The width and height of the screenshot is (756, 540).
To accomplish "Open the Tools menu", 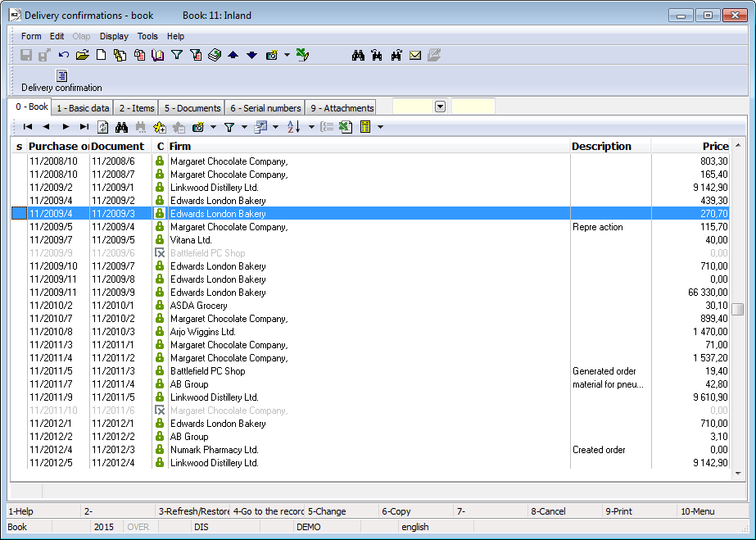I will point(147,36).
